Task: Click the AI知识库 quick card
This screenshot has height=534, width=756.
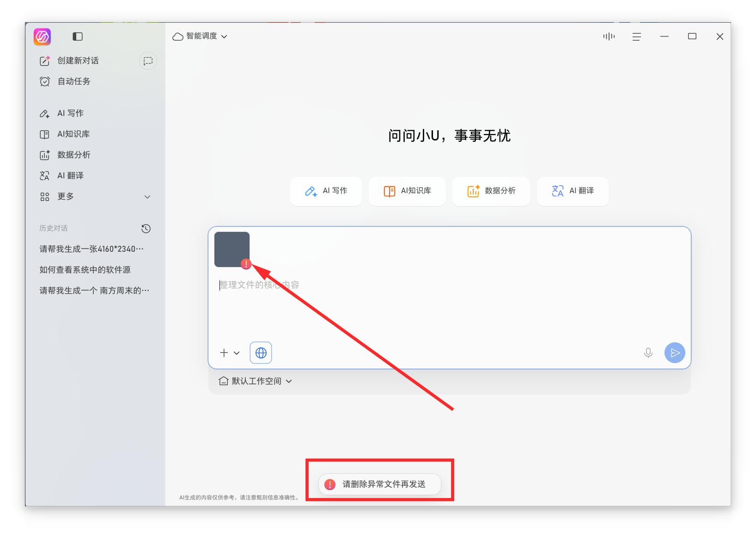Action: [x=407, y=191]
